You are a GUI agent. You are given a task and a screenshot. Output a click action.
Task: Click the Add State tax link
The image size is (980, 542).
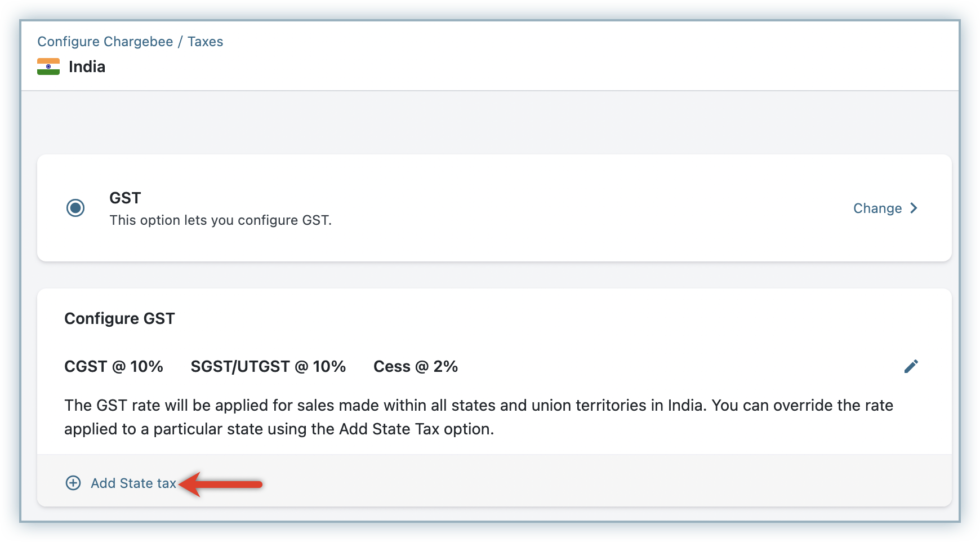pyautogui.click(x=133, y=483)
